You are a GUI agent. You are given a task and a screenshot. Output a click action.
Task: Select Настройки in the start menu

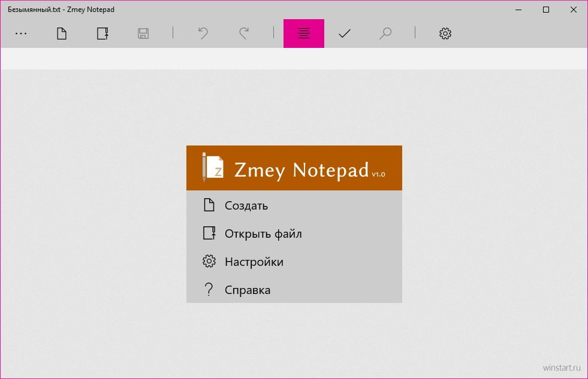[294, 262]
